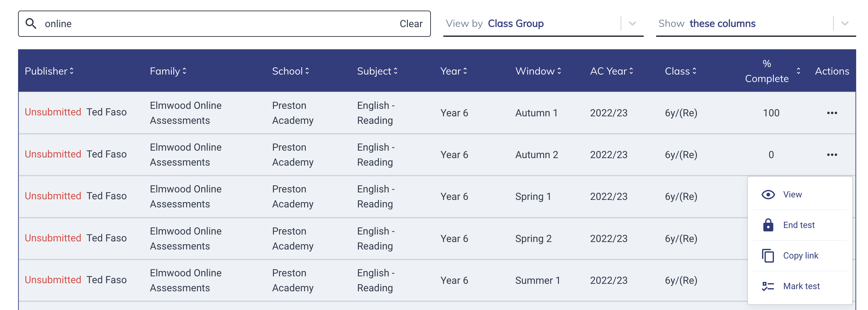
Task: Click the Subject column header
Action: (377, 71)
